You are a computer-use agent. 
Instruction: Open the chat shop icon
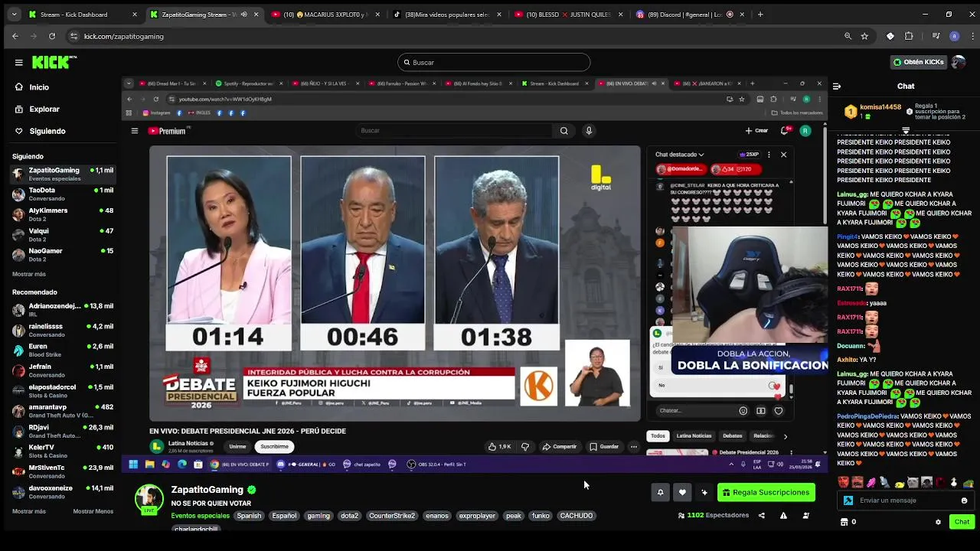click(844, 522)
